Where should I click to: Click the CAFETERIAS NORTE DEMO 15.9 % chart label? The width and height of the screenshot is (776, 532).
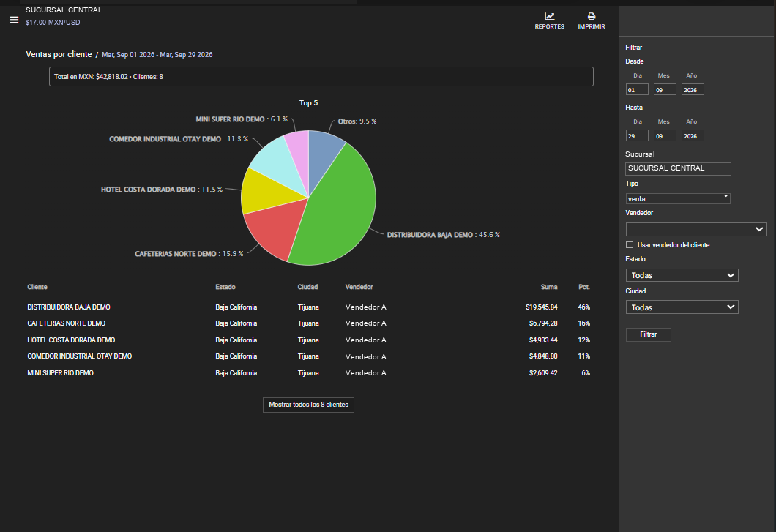pyautogui.click(x=189, y=254)
